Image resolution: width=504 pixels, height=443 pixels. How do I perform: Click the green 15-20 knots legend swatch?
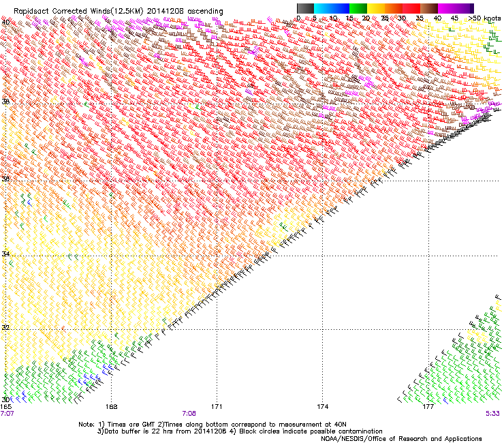pyautogui.click(x=358, y=8)
